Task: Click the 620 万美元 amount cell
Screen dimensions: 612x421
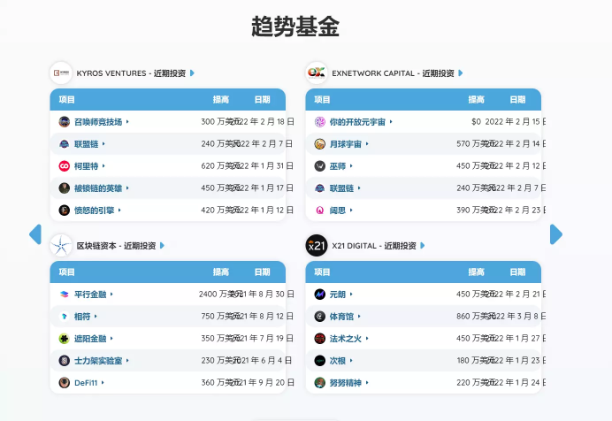Action: click(x=220, y=166)
